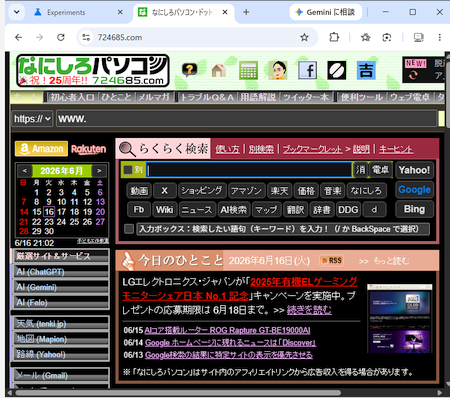This screenshot has width=450, height=398.
Task: Open メルマガ menu item
Action: 154,97
